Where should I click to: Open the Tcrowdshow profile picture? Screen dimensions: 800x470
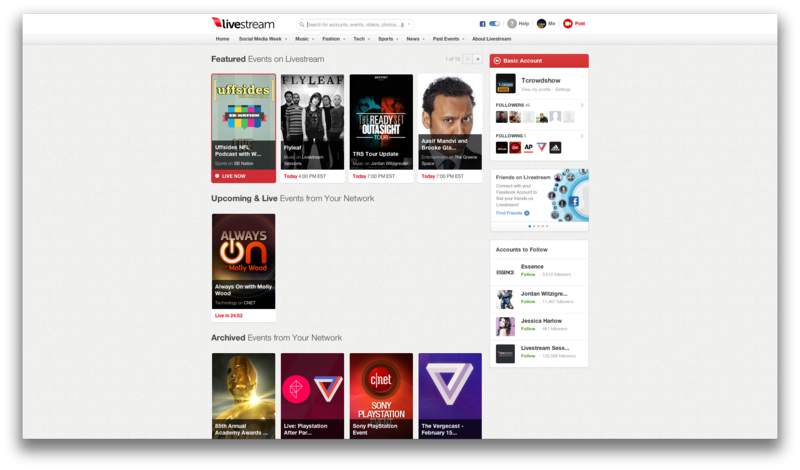[x=506, y=84]
